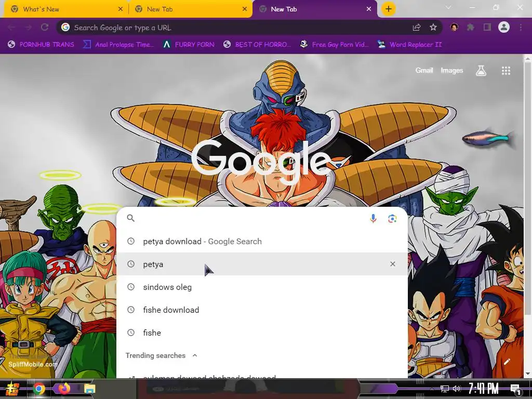The height and width of the screenshot is (399, 532).
Task: Open a new tab with plus button
Action: click(389, 9)
